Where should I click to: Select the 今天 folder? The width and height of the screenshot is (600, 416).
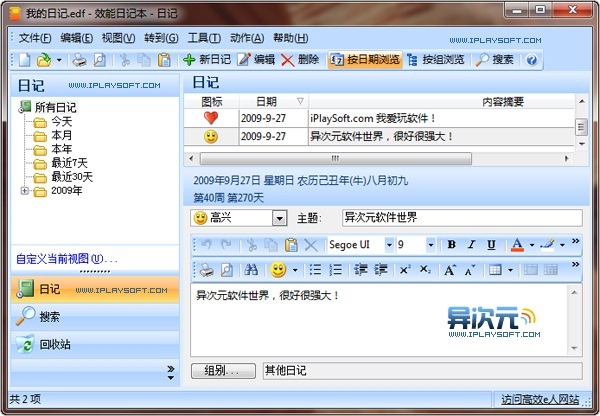pyautogui.click(x=62, y=122)
